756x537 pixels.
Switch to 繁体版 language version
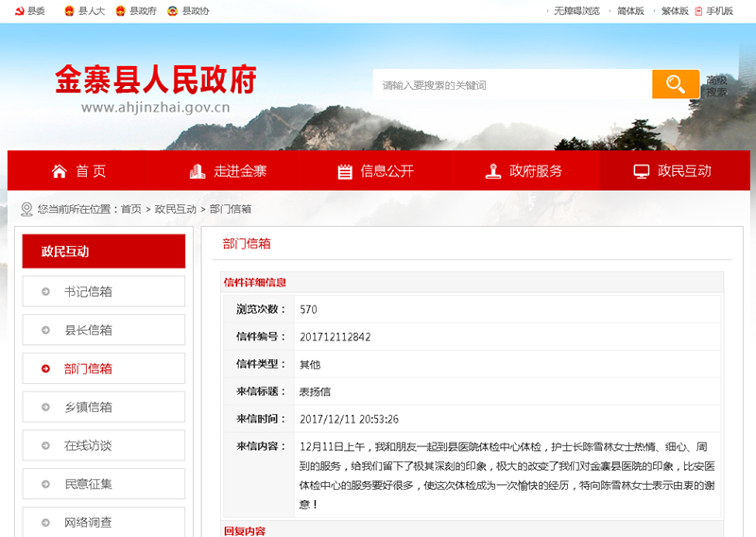674,11
